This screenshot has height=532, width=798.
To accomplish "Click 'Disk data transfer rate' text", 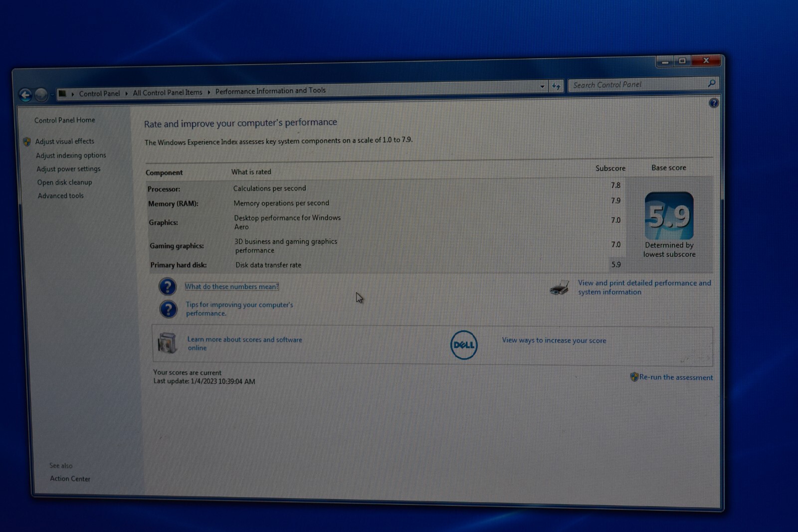I will click(x=268, y=265).
